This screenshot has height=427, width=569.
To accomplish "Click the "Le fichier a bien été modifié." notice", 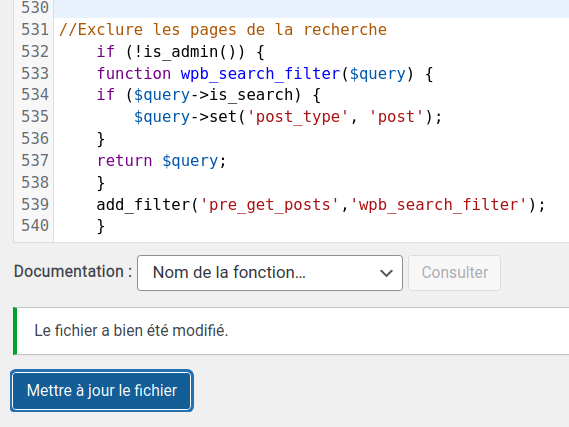I will [291, 331].
